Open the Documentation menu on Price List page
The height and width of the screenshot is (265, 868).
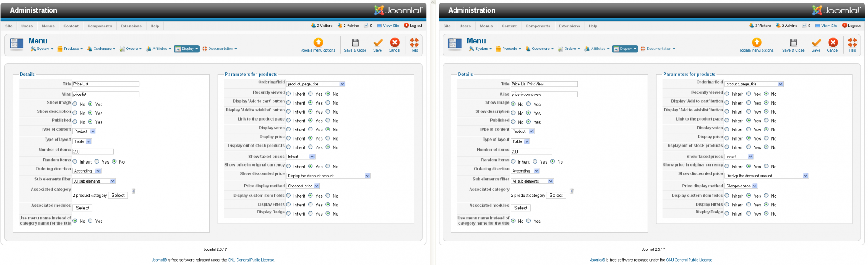220,49
